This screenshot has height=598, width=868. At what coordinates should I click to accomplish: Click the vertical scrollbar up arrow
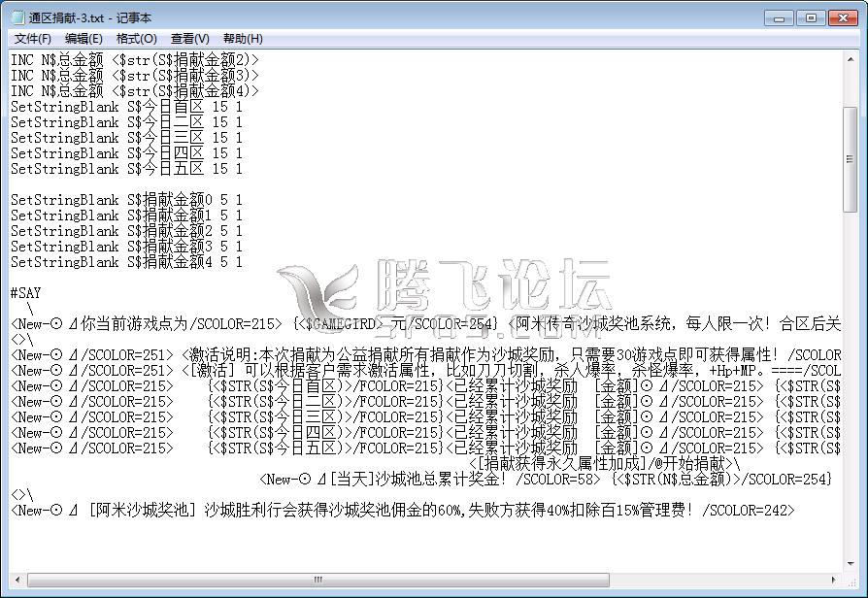click(x=851, y=60)
